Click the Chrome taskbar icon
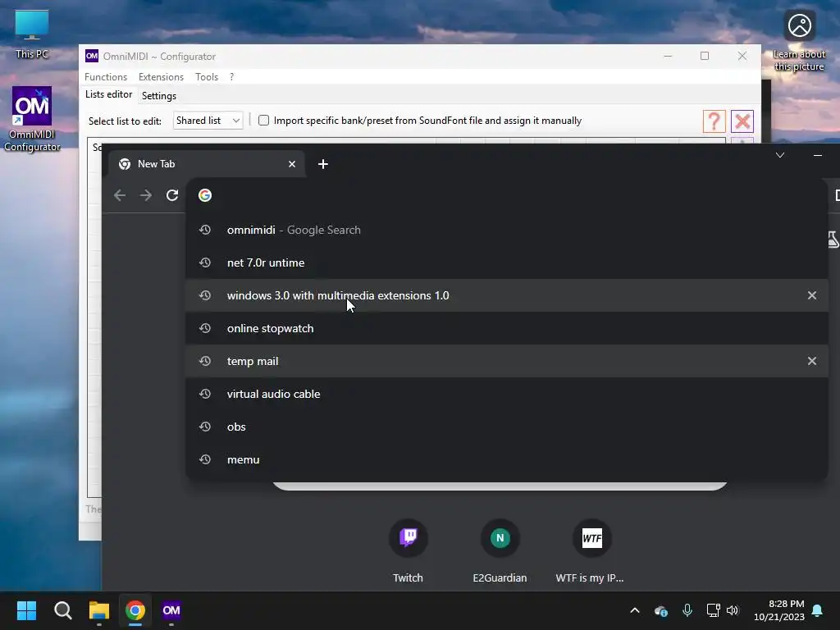 [135, 610]
